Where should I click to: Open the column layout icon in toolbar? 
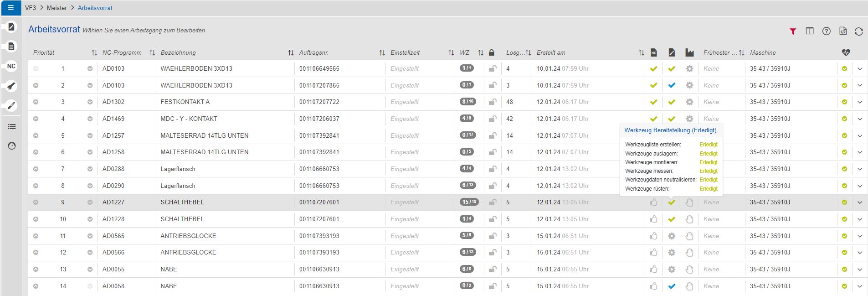point(810,31)
